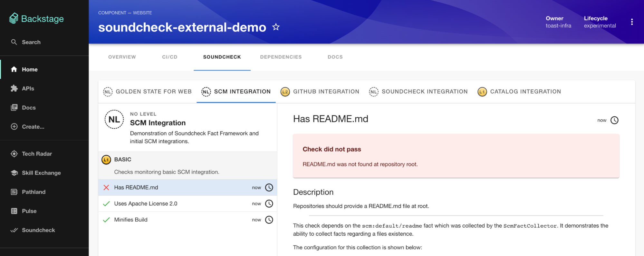Image resolution: width=644 pixels, height=256 pixels.
Task: Select GitHub Integration track tab
Action: pos(320,92)
